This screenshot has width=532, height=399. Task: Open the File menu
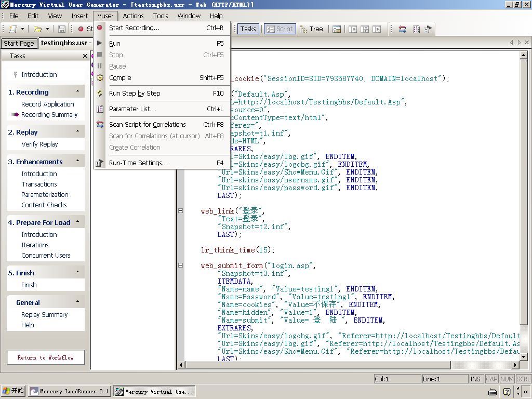point(14,16)
